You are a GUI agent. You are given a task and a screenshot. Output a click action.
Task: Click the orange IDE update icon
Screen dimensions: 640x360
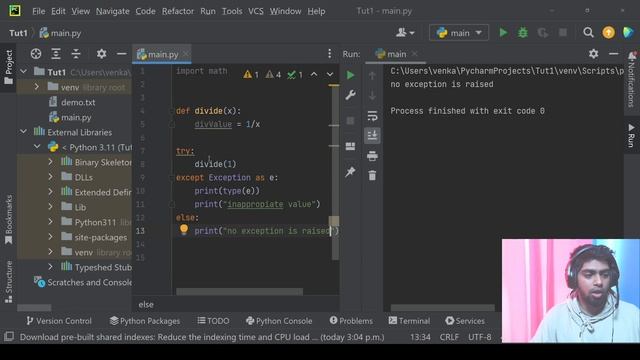click(608, 33)
